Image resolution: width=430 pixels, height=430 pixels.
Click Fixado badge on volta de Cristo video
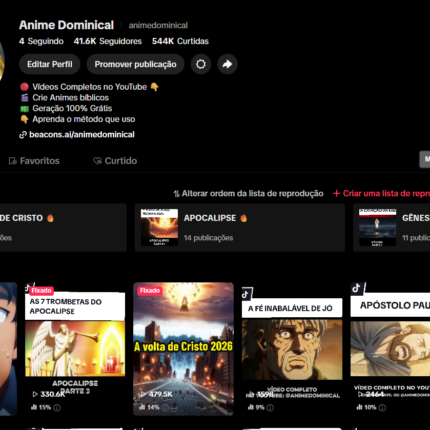150,291
